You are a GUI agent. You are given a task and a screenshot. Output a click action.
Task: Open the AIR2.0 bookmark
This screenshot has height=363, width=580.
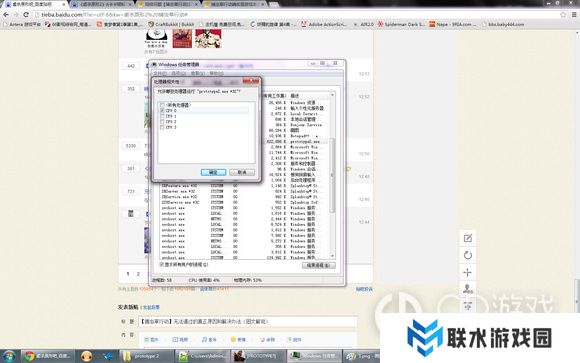[x=364, y=24]
